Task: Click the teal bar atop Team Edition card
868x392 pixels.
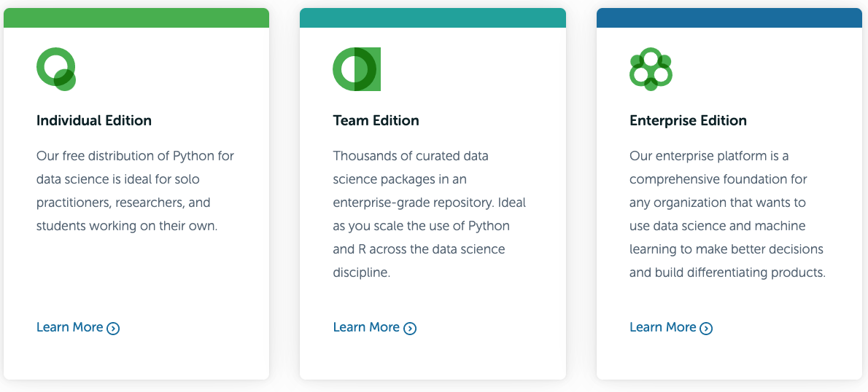Action: pyautogui.click(x=433, y=17)
